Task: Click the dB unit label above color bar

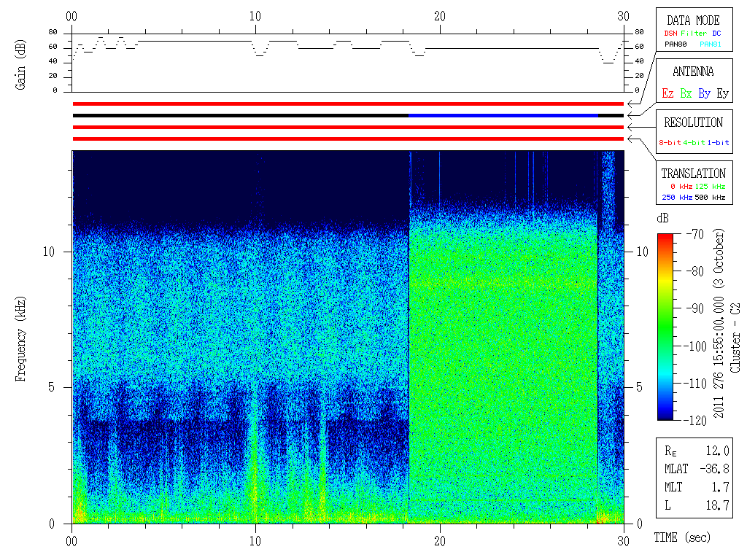Action: click(x=662, y=219)
